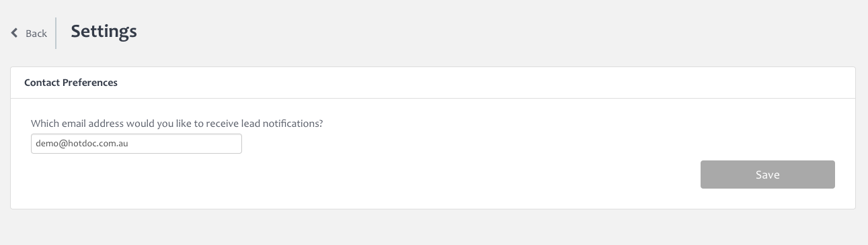Click the Settings title next to Back
This screenshot has height=245, width=868.
(104, 31)
